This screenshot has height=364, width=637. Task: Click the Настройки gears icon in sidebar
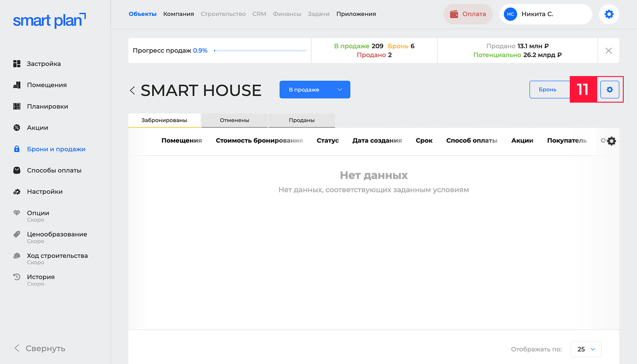(x=17, y=192)
